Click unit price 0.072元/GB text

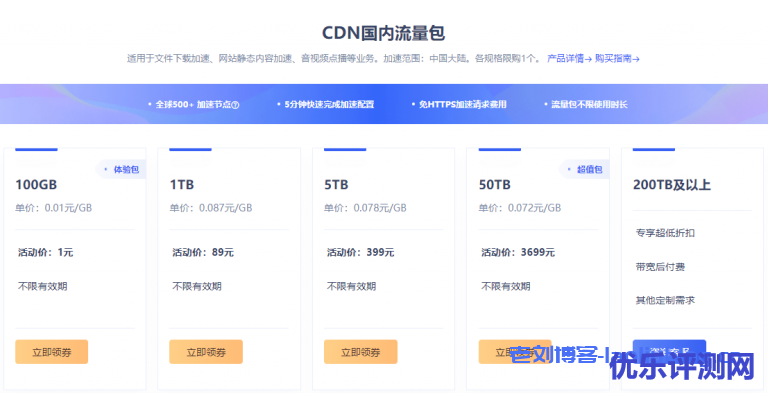point(534,208)
